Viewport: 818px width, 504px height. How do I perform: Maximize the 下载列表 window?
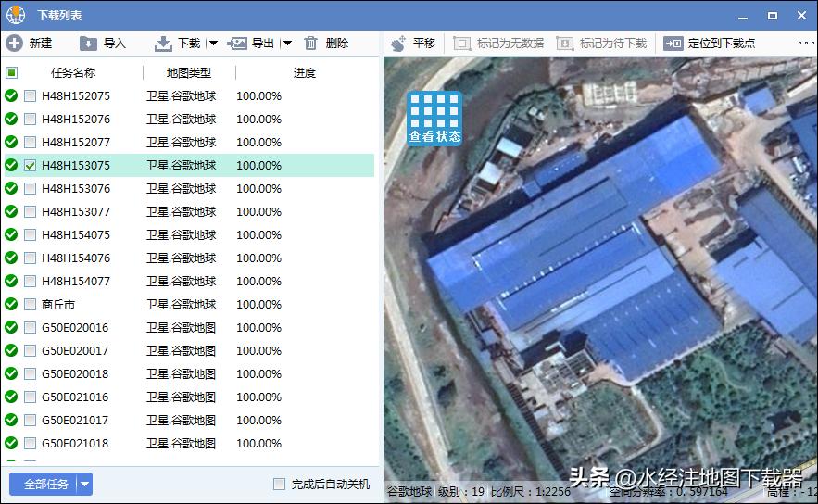click(773, 16)
